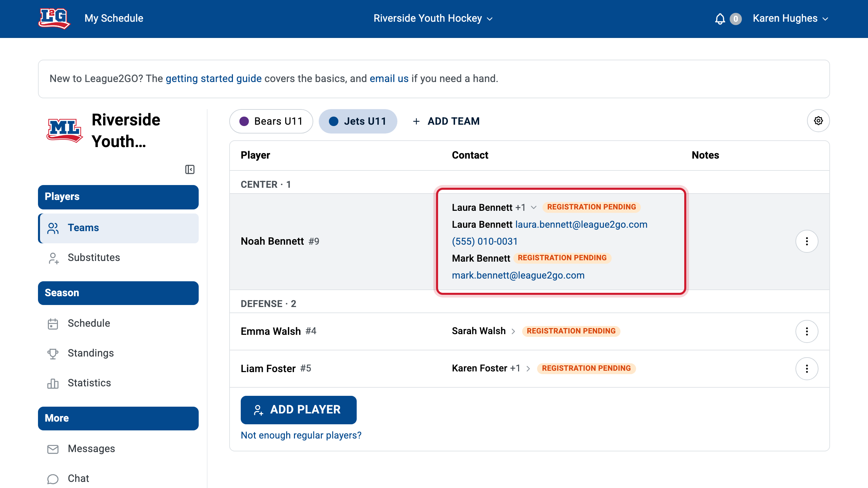Screen dimensions: 868x488
Task: Open the getting started guide link
Action: pyautogui.click(x=214, y=79)
